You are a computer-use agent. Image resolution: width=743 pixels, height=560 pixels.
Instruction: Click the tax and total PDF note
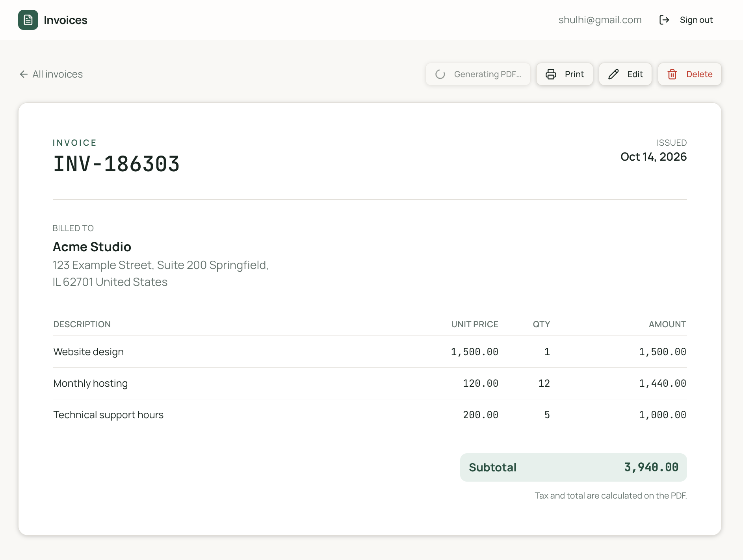pyautogui.click(x=611, y=495)
